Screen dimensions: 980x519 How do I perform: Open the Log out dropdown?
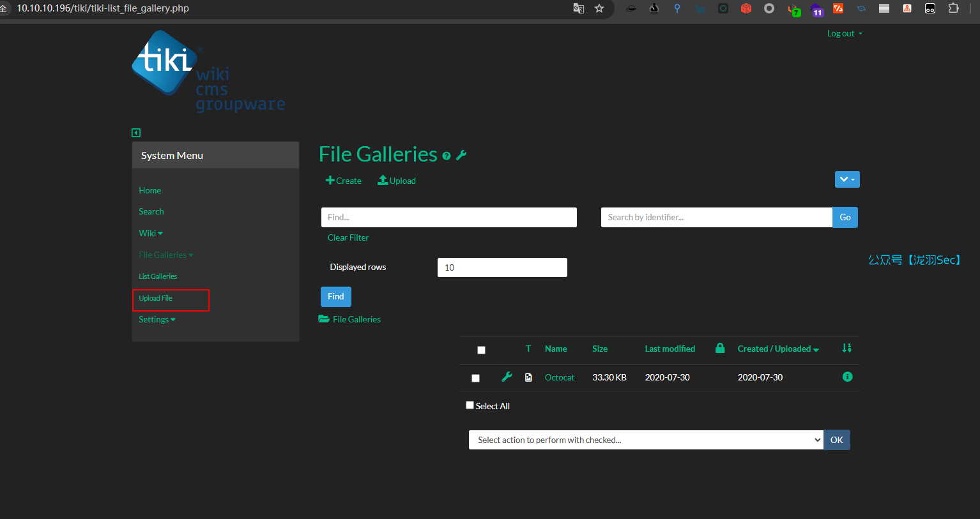tap(844, 34)
